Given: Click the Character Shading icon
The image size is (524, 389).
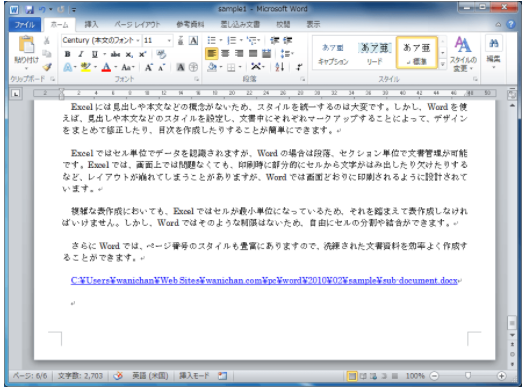Looking at the screenshot, I should [180, 68].
